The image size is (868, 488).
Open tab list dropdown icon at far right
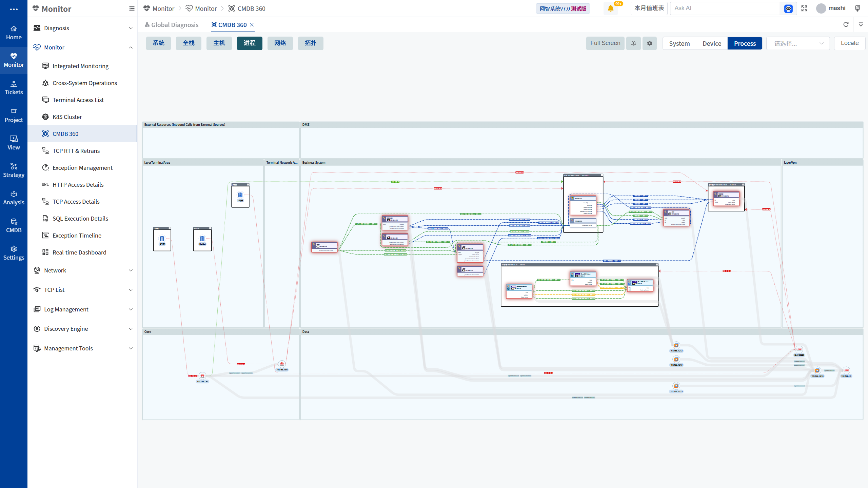(x=861, y=24)
